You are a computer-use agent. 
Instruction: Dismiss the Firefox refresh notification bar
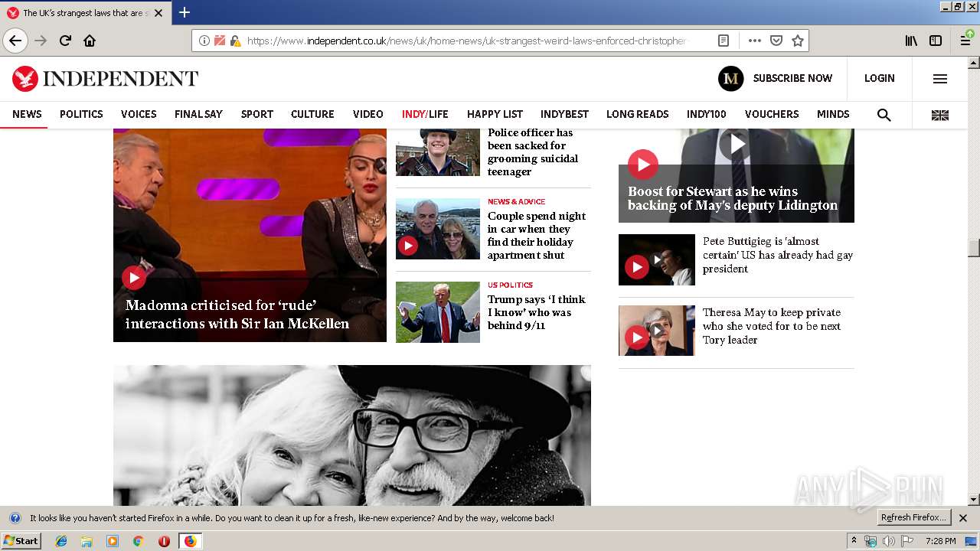coord(963,518)
